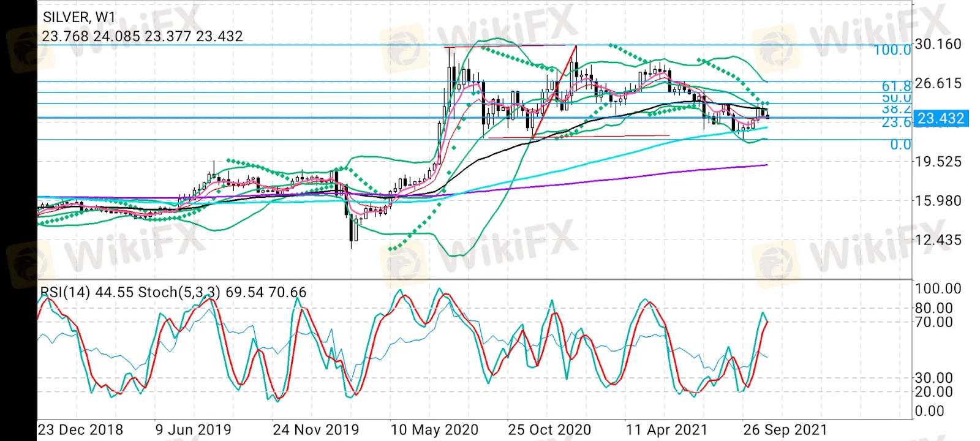Click 80.00 on the oscillator axis
Screen dimensions: 980x441
point(933,308)
